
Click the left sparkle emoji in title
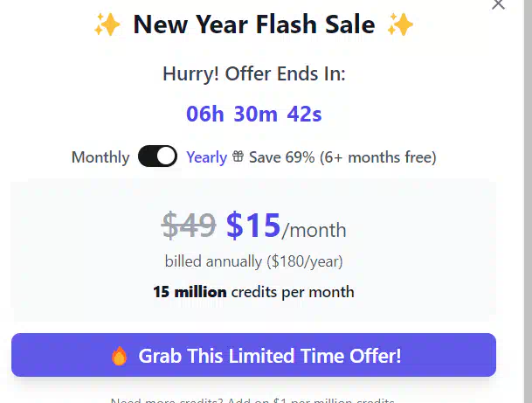point(107,25)
